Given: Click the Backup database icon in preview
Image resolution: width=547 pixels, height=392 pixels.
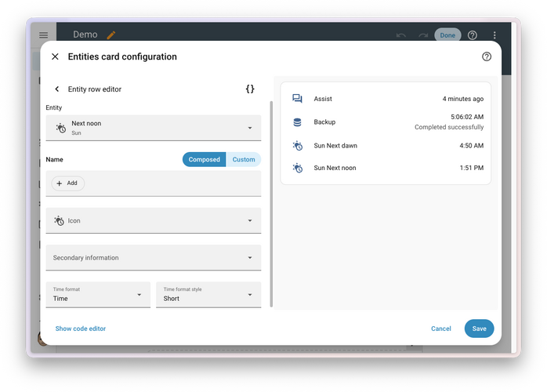Looking at the screenshot, I should (297, 122).
